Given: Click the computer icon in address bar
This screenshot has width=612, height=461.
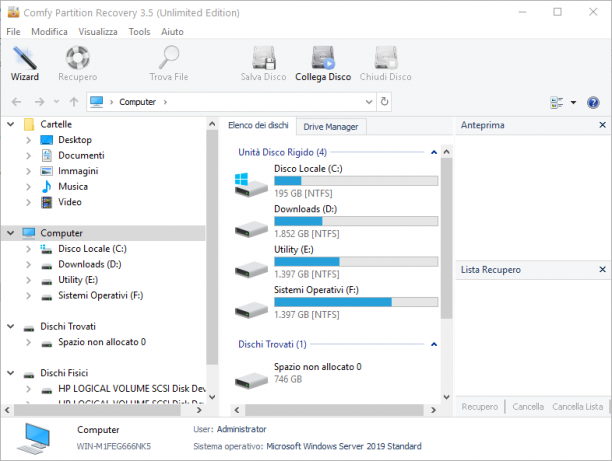Looking at the screenshot, I should click(96, 102).
